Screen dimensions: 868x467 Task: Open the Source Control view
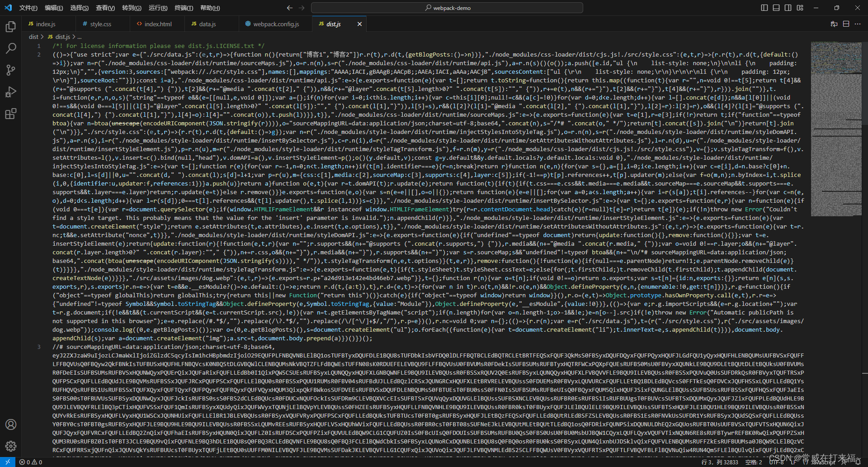point(11,70)
